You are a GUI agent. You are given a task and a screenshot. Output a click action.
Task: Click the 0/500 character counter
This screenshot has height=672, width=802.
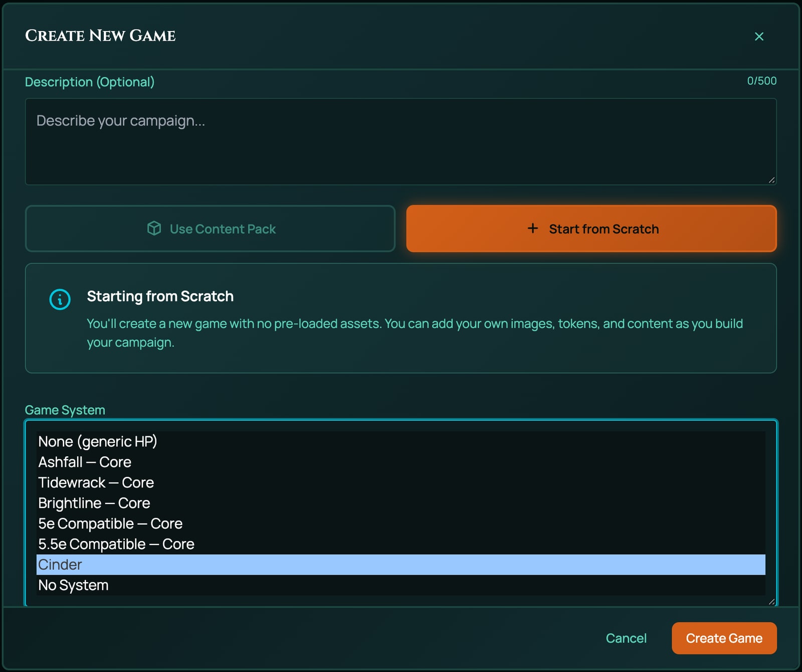(761, 81)
